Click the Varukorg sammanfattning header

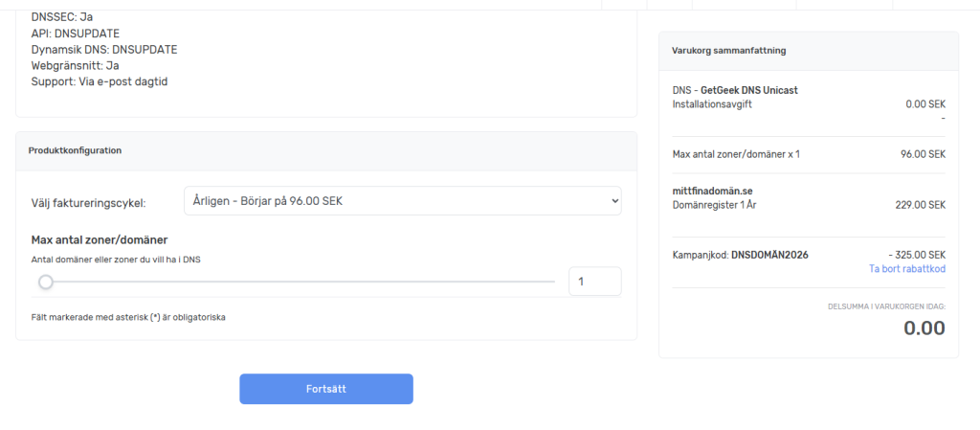(729, 51)
